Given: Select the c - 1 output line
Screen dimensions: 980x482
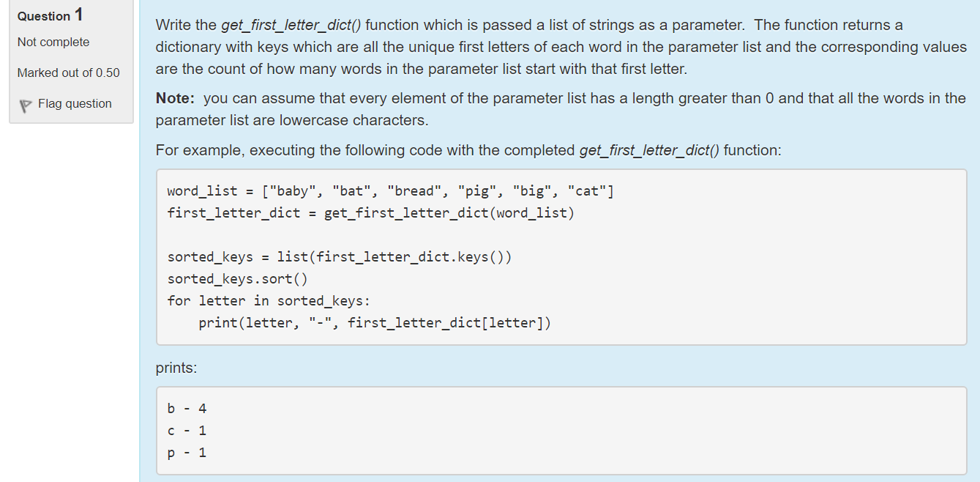Looking at the screenshot, I should (x=186, y=431).
